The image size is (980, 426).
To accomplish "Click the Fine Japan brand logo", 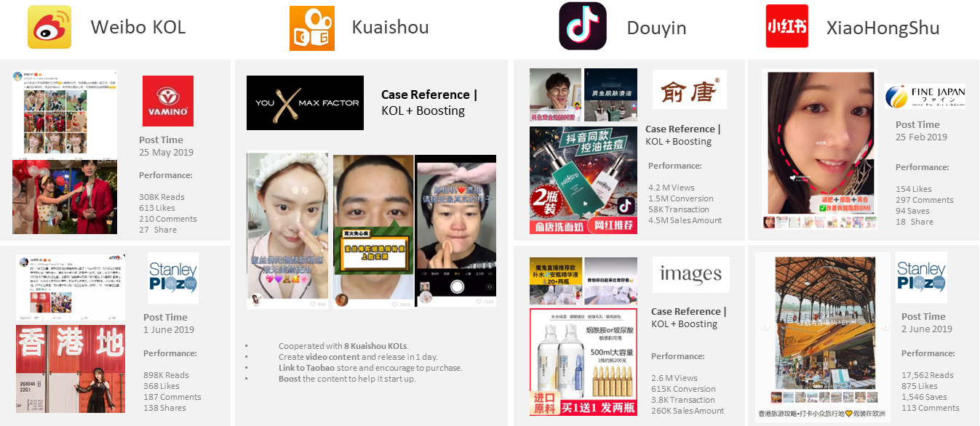I will [925, 96].
